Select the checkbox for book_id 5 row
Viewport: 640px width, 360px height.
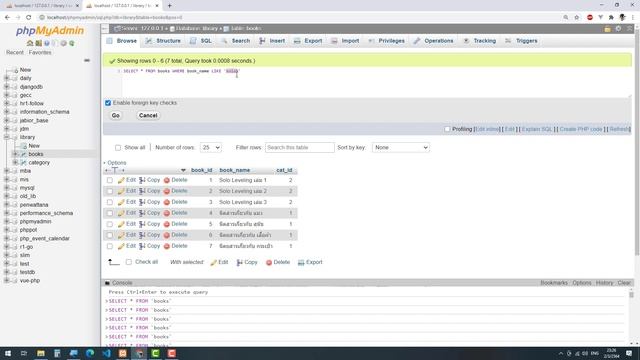pos(110,224)
